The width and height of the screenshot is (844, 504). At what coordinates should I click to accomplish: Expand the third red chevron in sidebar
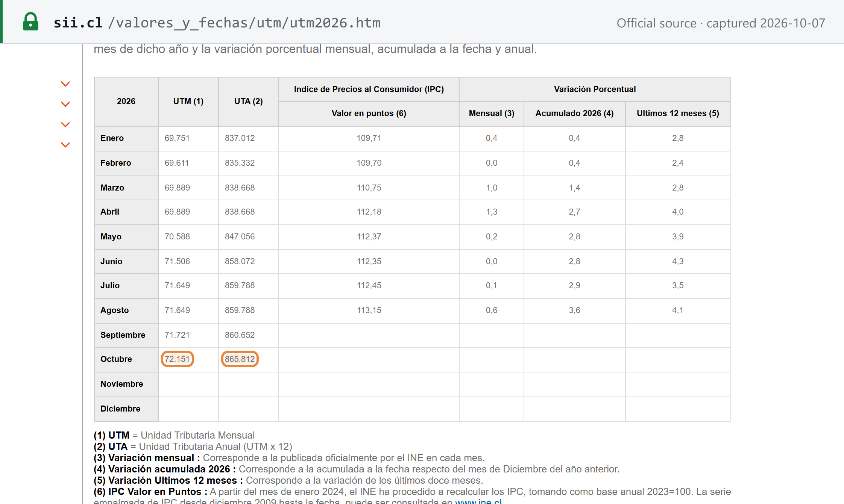(65, 124)
